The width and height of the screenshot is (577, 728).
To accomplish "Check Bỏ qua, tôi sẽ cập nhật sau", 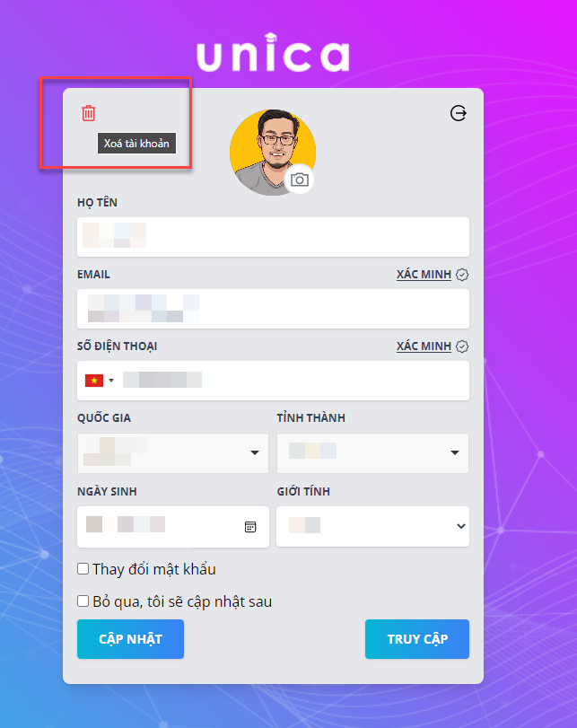I will point(83,601).
